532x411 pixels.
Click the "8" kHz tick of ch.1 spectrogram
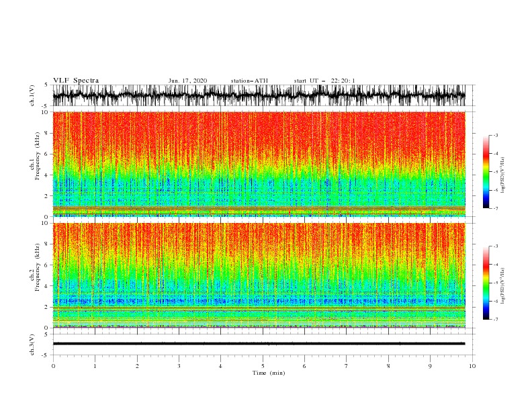[x=46, y=133]
